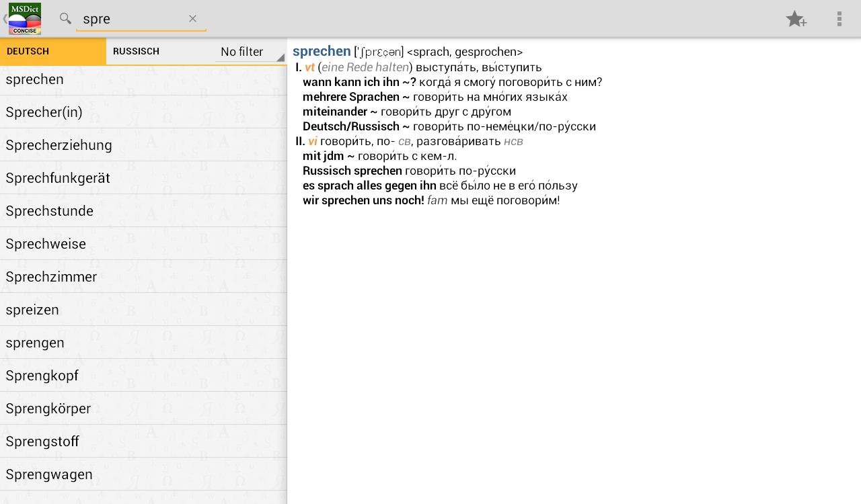The width and height of the screenshot is (861, 504).
Task: Tap the orange "vt" grammar label
Action: pyautogui.click(x=309, y=67)
